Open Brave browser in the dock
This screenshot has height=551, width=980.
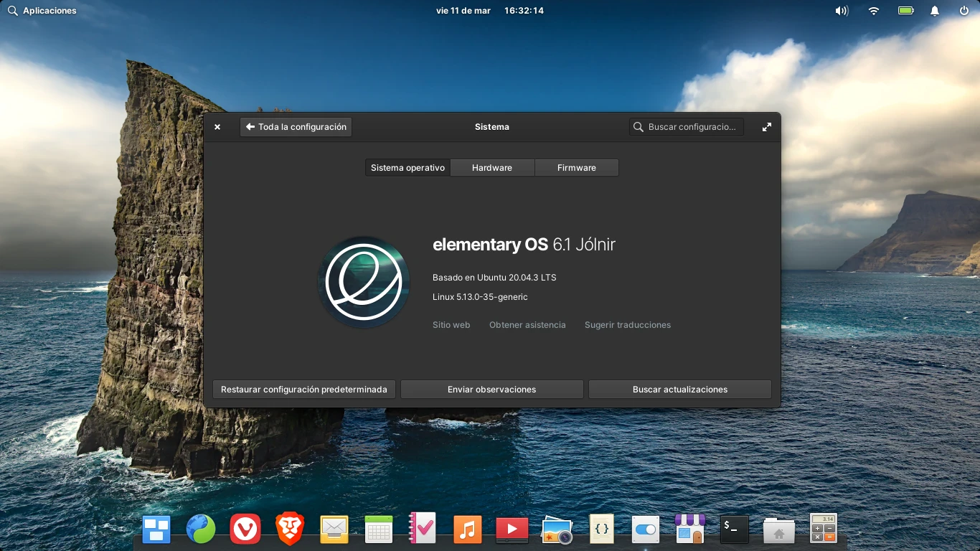290,529
